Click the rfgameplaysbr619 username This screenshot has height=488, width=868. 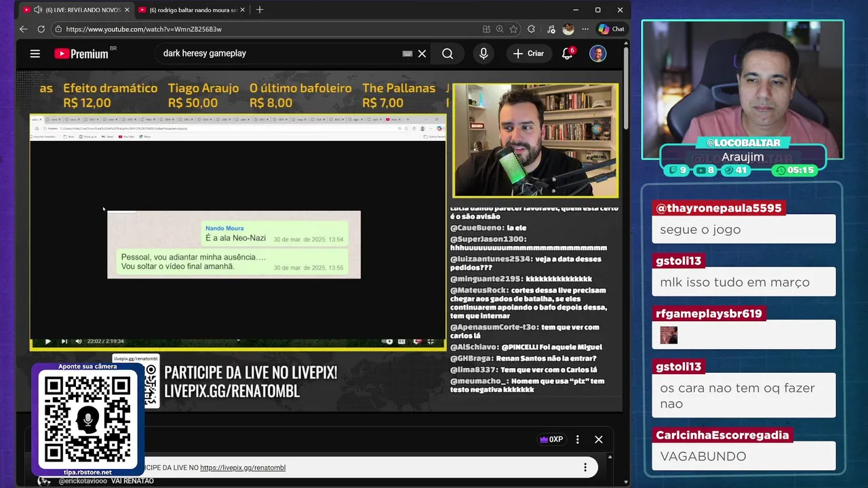tap(709, 314)
